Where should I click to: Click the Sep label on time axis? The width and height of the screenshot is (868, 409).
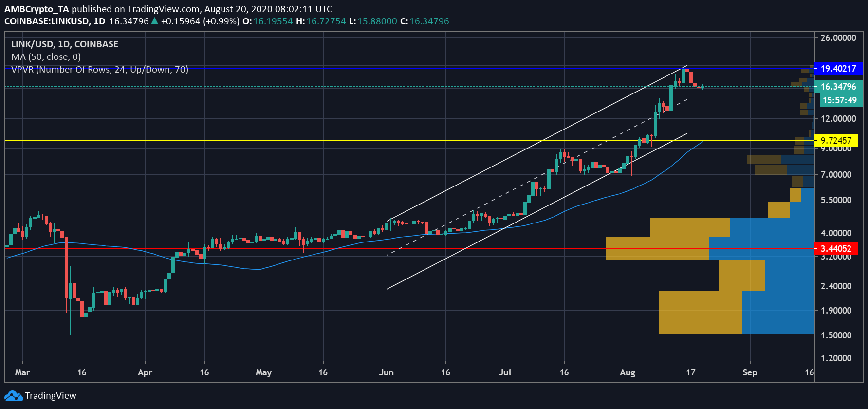750,372
